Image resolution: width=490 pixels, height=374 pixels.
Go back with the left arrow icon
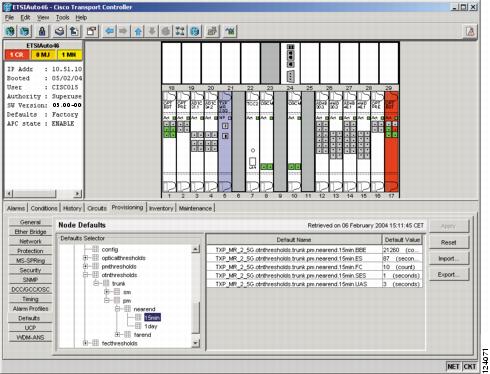coord(109,31)
